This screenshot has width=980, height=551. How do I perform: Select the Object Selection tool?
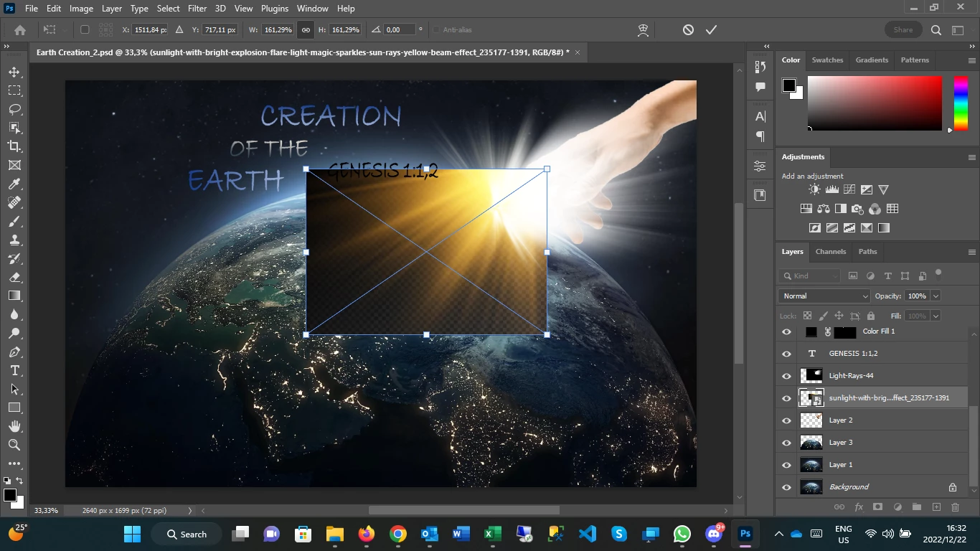(14, 128)
